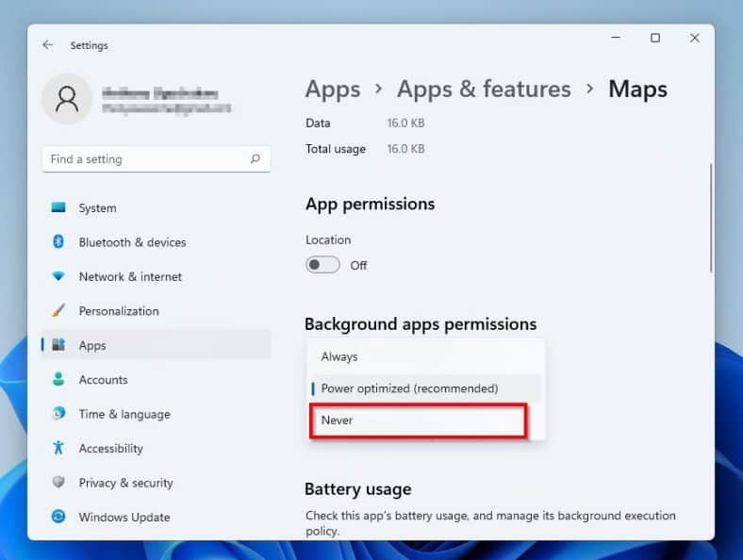Click the Bluetooth icon in sidebar
The height and width of the screenshot is (560, 743).
coord(58,241)
